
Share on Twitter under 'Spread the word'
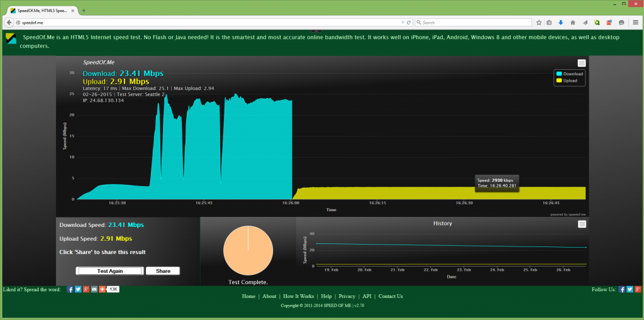(78, 289)
